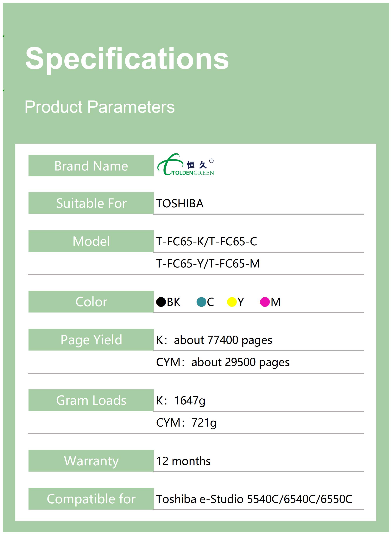
Task: Select the Page Yield label
Action: click(91, 340)
